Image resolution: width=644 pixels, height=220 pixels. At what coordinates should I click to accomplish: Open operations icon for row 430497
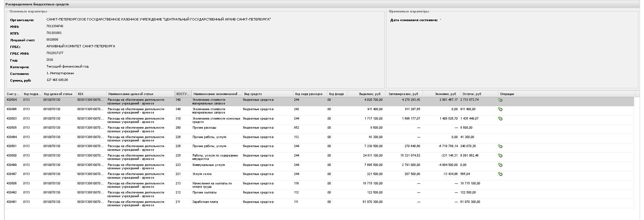pyautogui.click(x=500, y=174)
